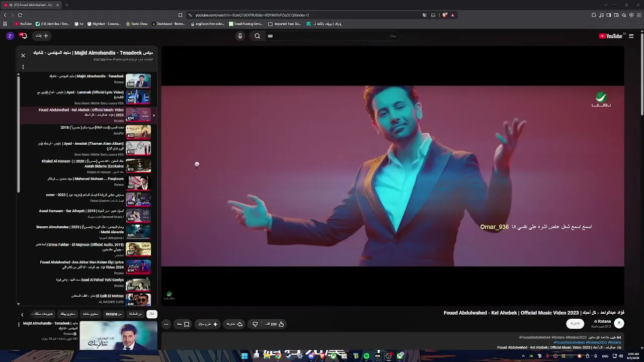Open the on-screen keyboard in search box
The width and height of the screenshot is (644, 362).
pos(270,36)
